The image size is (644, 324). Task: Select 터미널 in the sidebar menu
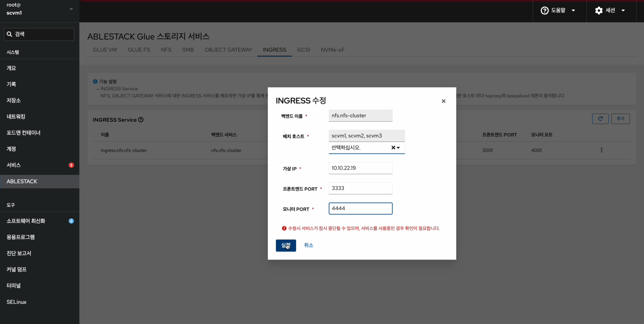[14, 285]
